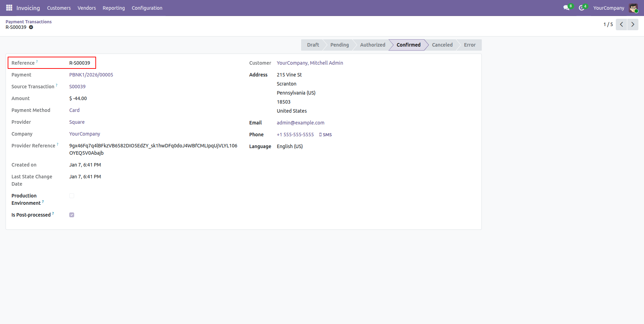This screenshot has height=324, width=644.
Task: Open the apps grid home menu
Action: pos(9,8)
